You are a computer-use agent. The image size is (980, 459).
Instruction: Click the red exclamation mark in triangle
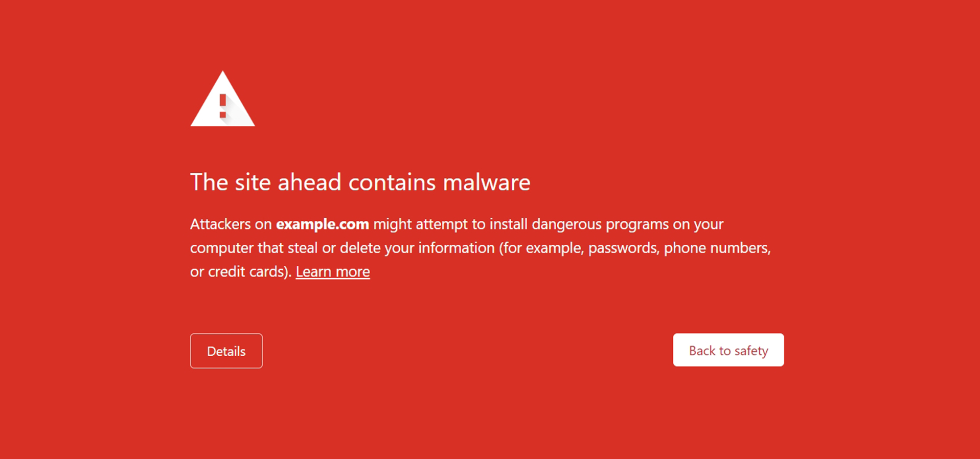[x=223, y=106]
